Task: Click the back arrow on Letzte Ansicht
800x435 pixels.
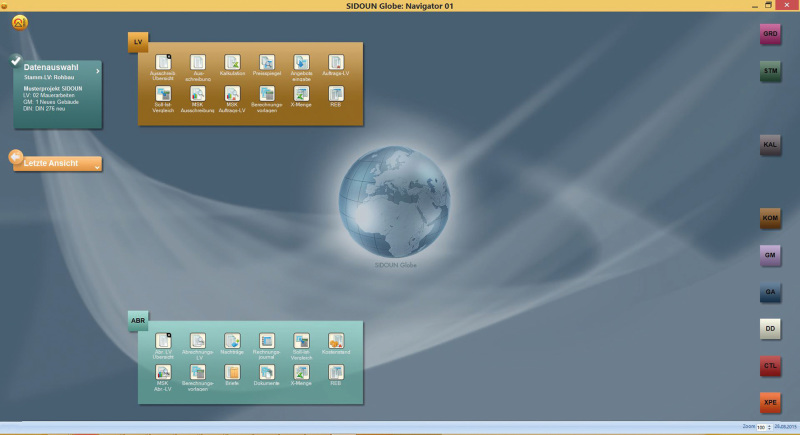Action: [16, 157]
